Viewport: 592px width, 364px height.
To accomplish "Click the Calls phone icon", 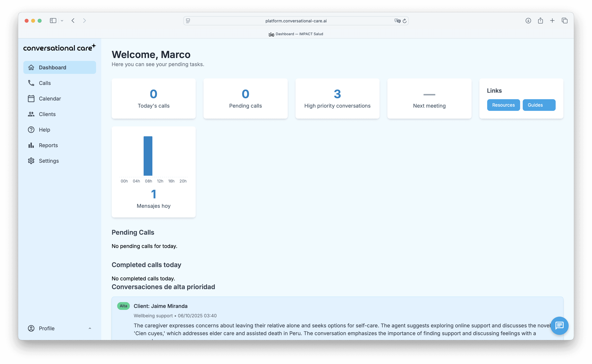I will [x=31, y=83].
